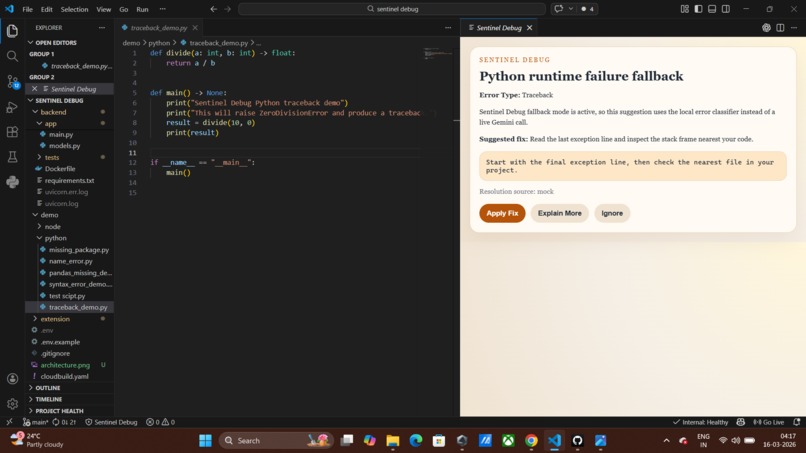Close the traceback_demo.py tab
Screen dimensions: 806x453
(195, 28)
